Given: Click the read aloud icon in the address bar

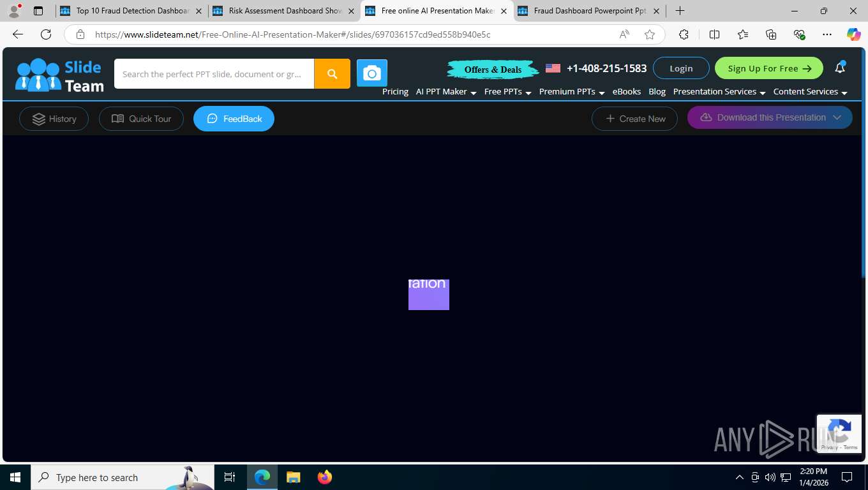Looking at the screenshot, I should pyautogui.click(x=624, y=34).
